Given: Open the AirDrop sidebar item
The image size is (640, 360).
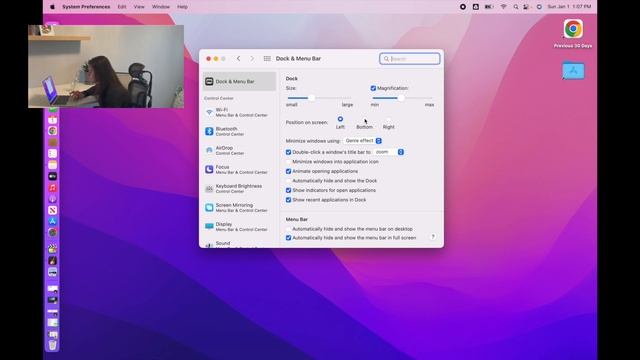Looking at the screenshot, I should [239, 150].
